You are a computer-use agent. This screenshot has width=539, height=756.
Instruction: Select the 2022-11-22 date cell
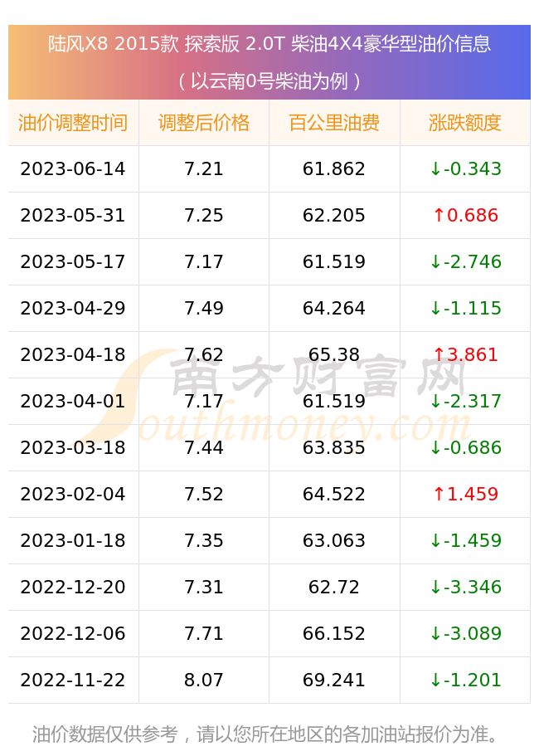coord(73,680)
